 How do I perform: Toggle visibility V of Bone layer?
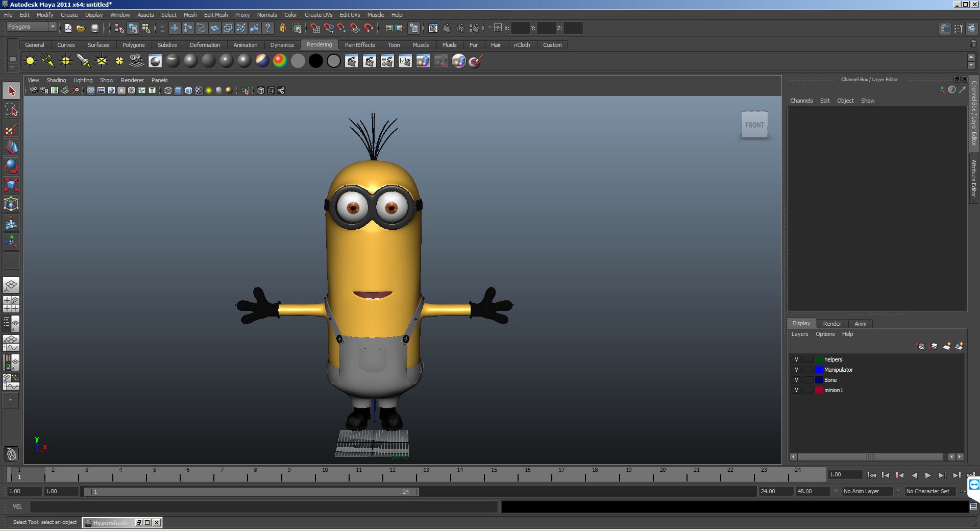[796, 380]
